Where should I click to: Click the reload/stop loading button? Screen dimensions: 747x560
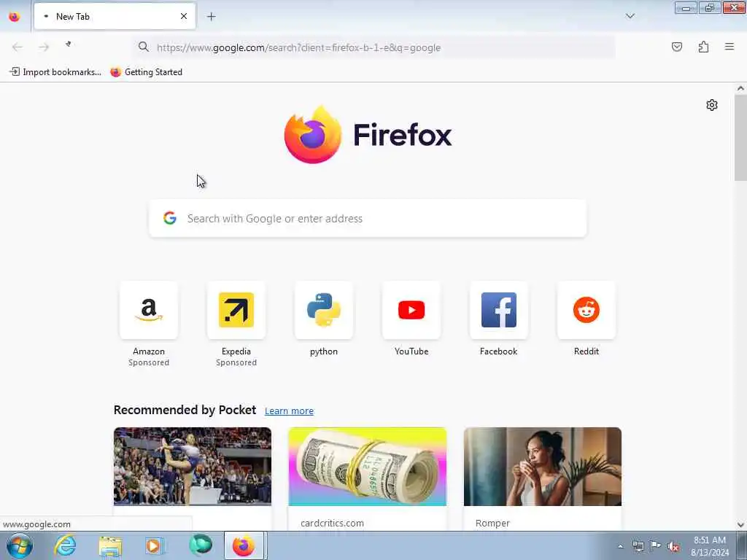(x=69, y=44)
